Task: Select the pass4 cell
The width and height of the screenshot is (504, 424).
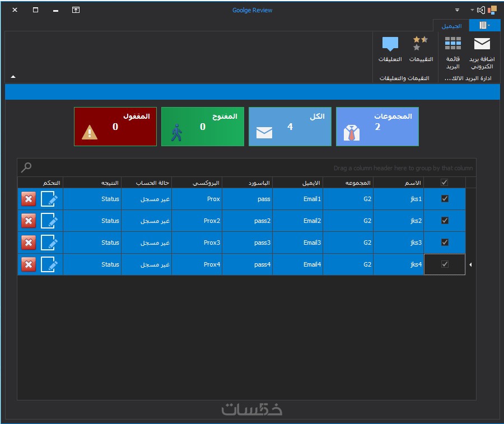Action: point(247,264)
